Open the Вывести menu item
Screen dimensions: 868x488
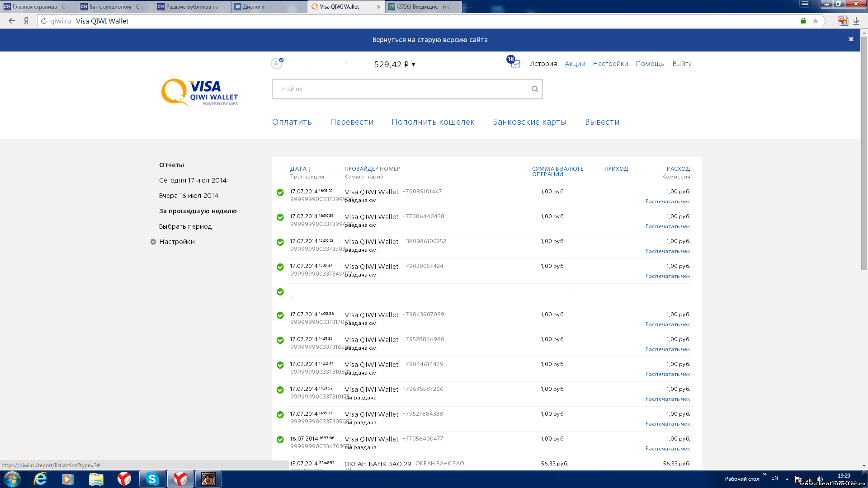[x=602, y=122]
